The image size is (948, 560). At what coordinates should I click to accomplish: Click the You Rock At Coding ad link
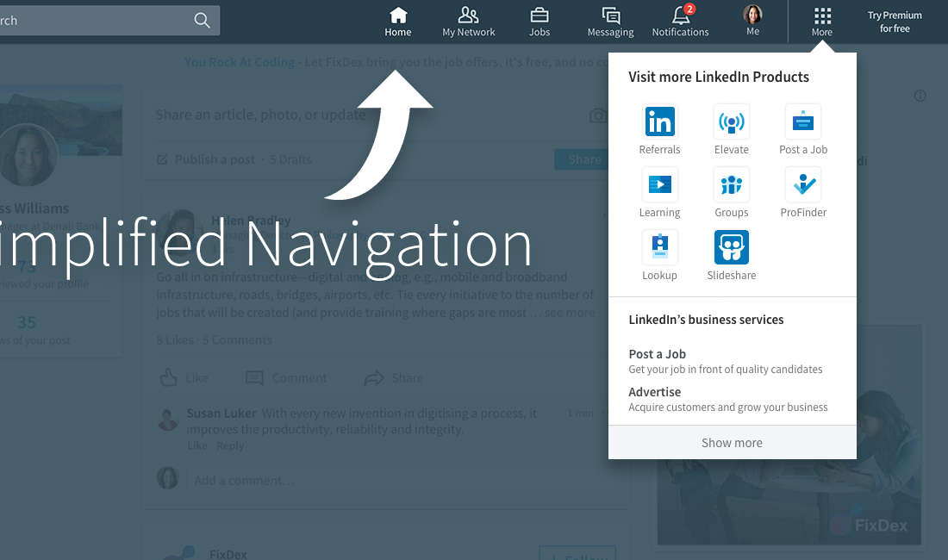(x=240, y=62)
